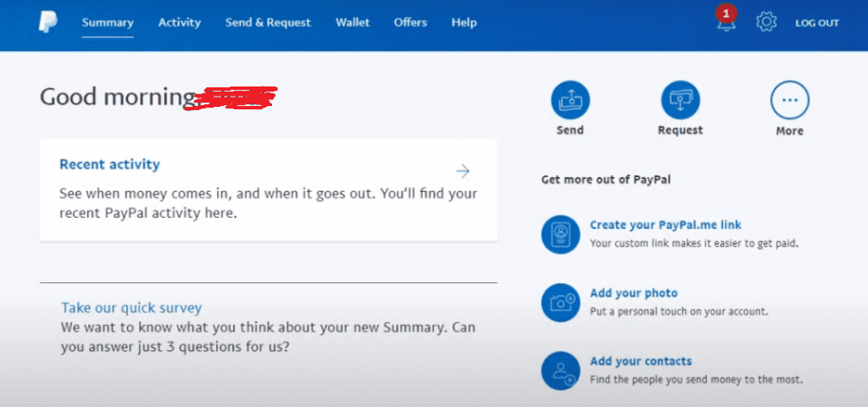Screen dimensions: 868x407
Task: Click the More label under icon
Action: click(x=789, y=131)
